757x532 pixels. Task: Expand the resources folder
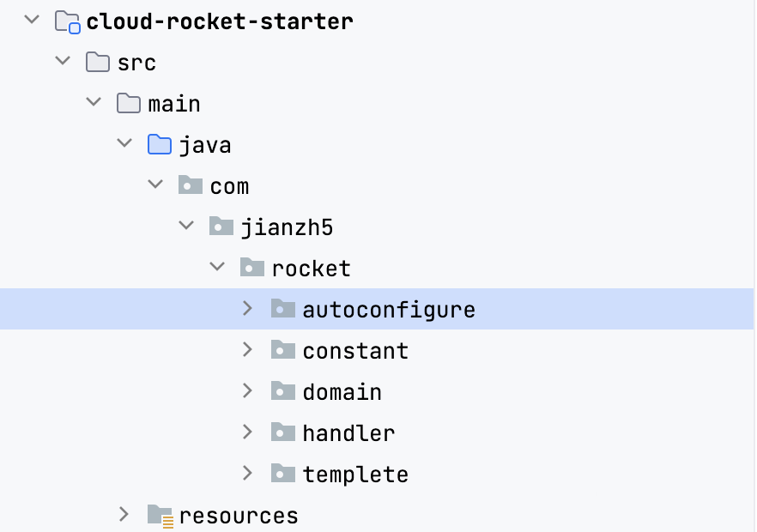pyautogui.click(x=124, y=515)
